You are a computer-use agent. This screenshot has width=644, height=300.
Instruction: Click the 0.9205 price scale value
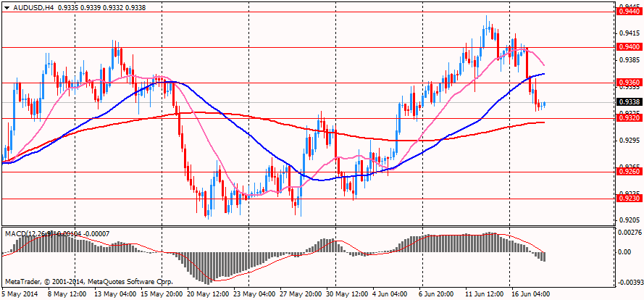pos(629,220)
